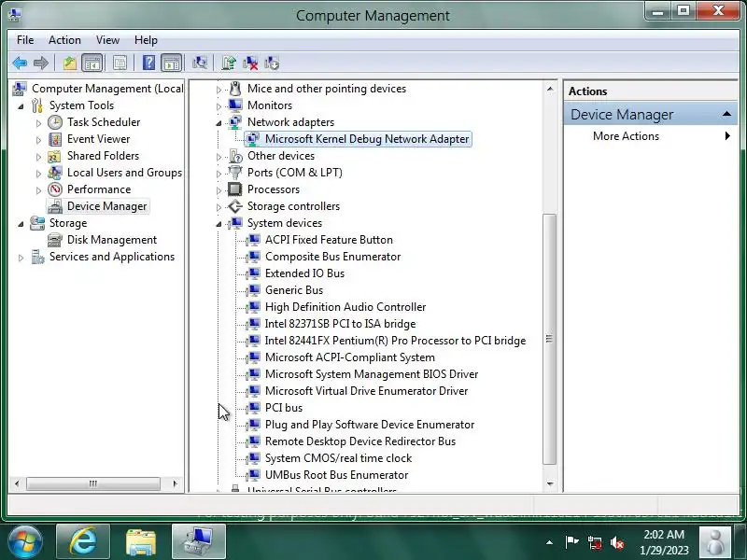Click the Storage controllers icon

[x=235, y=206]
